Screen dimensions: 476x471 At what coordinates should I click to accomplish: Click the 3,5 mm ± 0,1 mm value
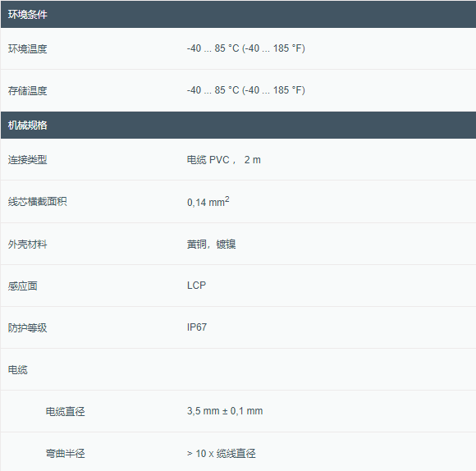tap(225, 411)
